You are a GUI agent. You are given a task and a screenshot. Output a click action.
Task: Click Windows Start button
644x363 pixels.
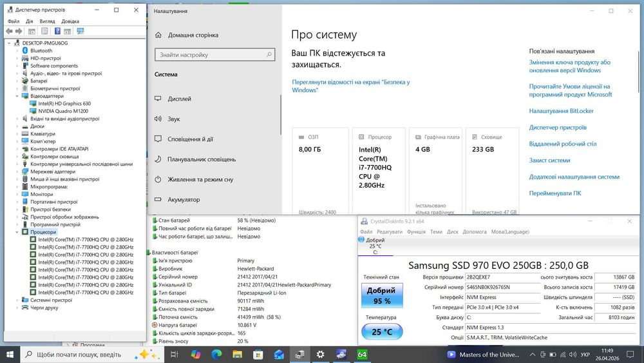[10, 355]
